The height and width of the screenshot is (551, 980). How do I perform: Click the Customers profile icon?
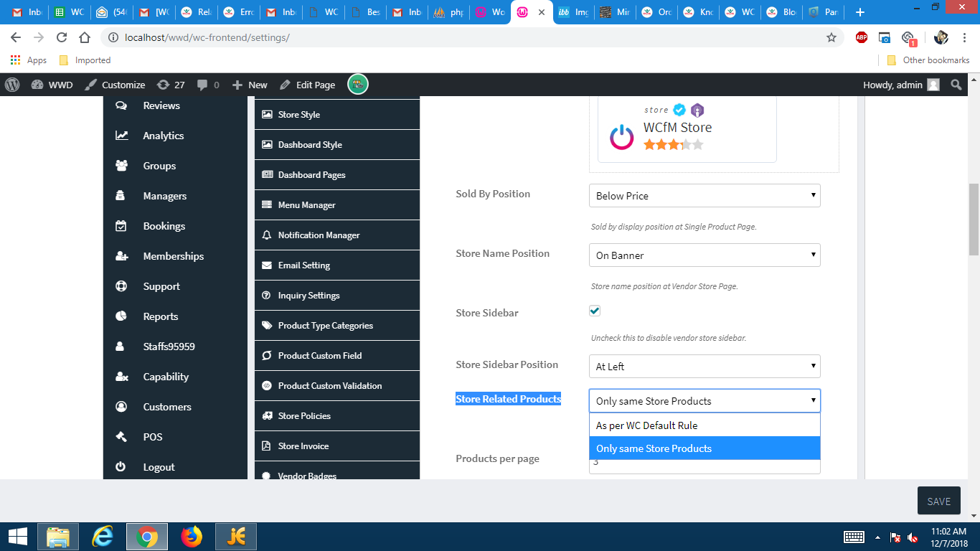[x=121, y=407]
